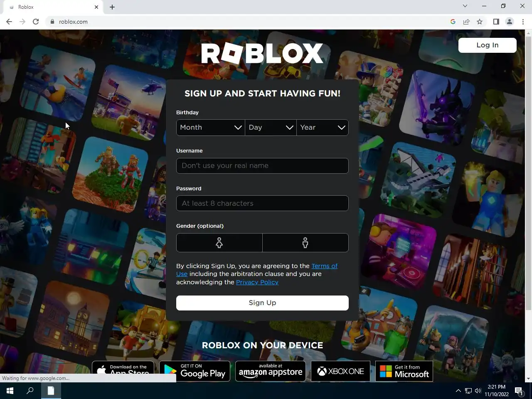
Task: Click the page vertical scrollbar
Action: pyautogui.click(x=528, y=172)
